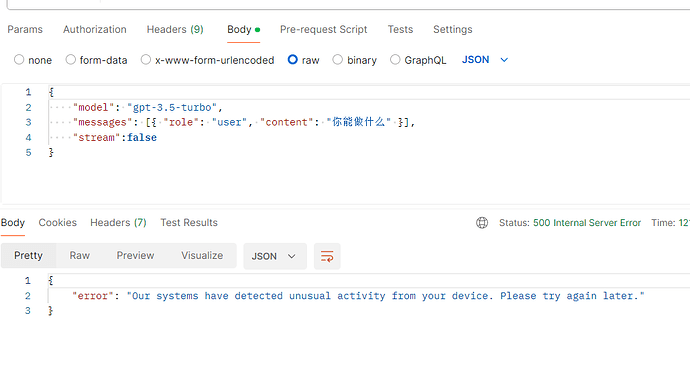Click the "gpt-3.5-turbo" model value

click(x=172, y=107)
